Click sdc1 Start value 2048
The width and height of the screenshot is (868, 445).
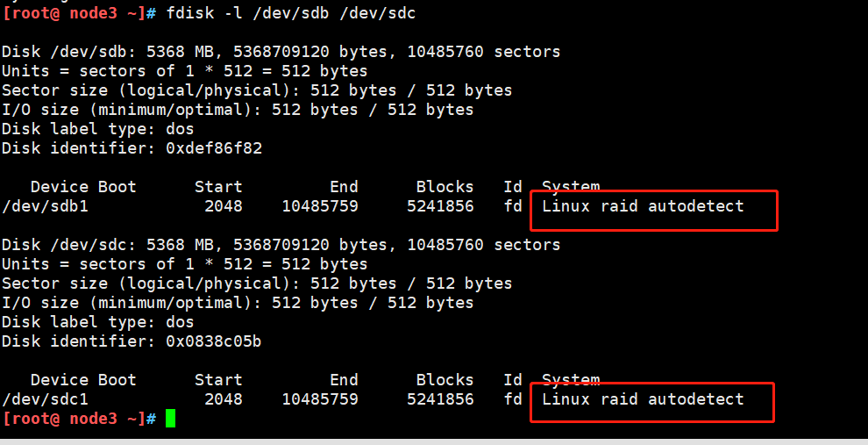click(223, 399)
